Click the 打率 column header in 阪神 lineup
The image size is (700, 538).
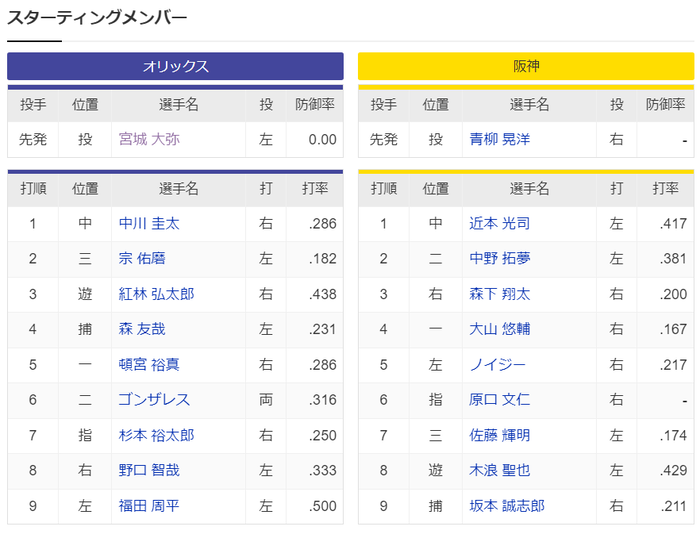click(665, 188)
